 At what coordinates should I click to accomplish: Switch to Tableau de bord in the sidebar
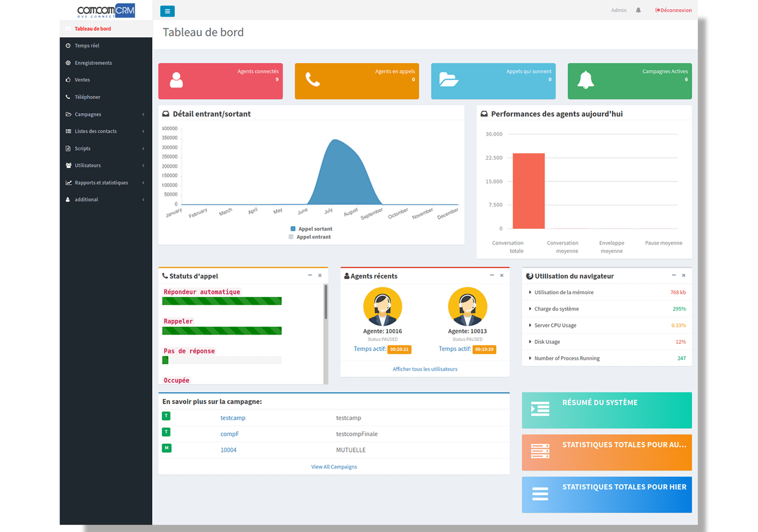tap(93, 28)
